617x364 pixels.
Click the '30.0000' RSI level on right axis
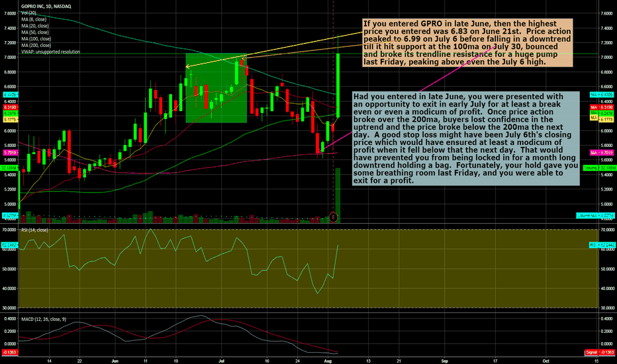pyautogui.click(x=607, y=308)
